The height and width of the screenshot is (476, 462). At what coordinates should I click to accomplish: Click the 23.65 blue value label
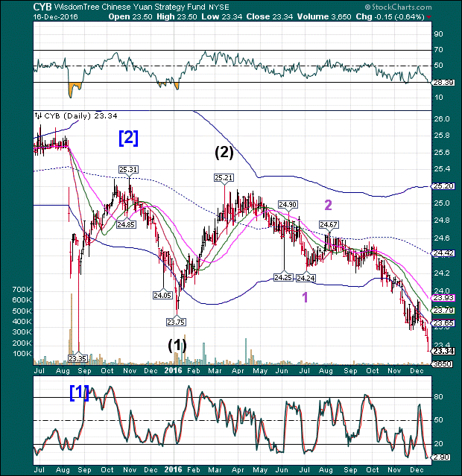pyautogui.click(x=443, y=323)
